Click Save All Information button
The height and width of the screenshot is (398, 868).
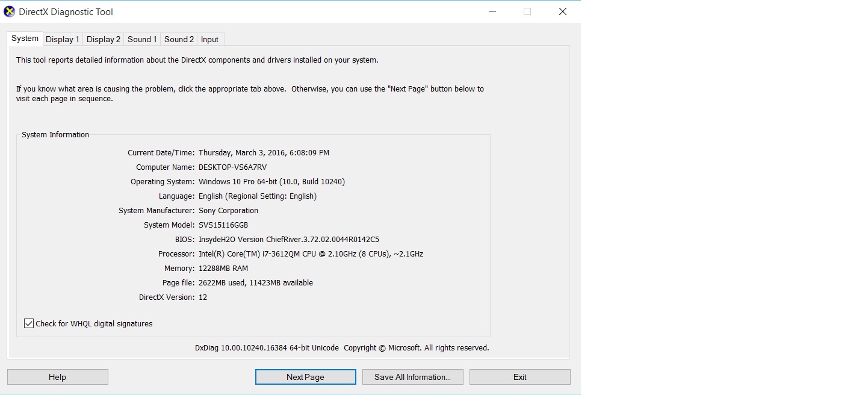(x=412, y=377)
